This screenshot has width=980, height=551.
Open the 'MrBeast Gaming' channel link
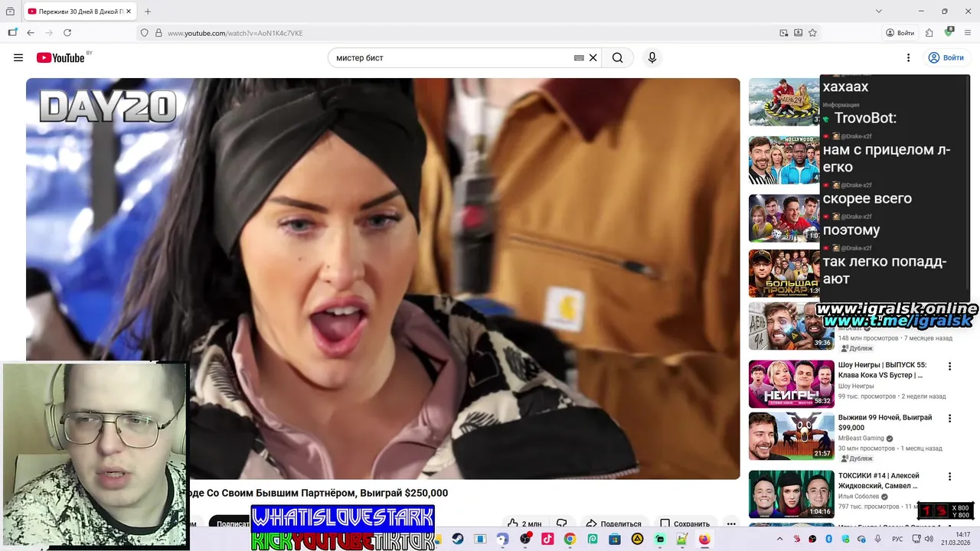coord(861,439)
